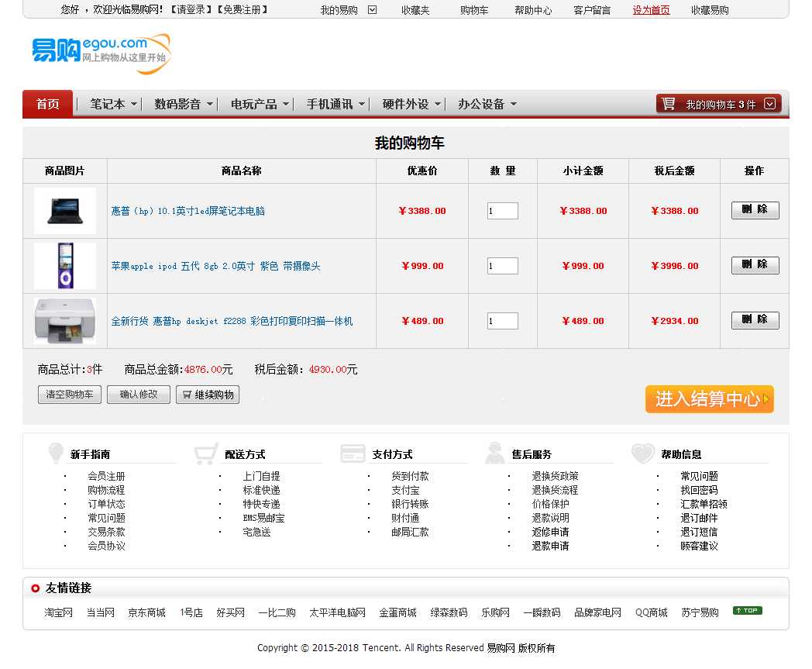812x669 pixels.
Task: Open the 我的购物车 3件 cart dropdown
Action: [769, 104]
